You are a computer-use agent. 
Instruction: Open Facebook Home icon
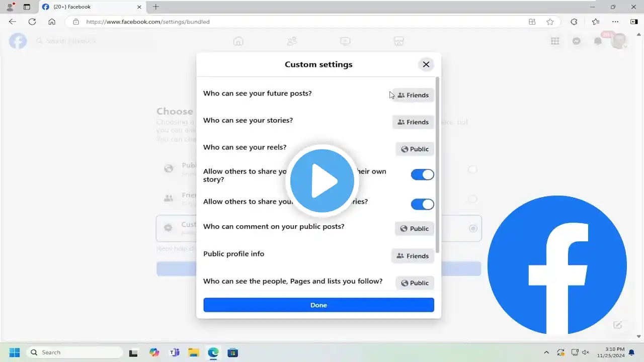tap(238, 41)
